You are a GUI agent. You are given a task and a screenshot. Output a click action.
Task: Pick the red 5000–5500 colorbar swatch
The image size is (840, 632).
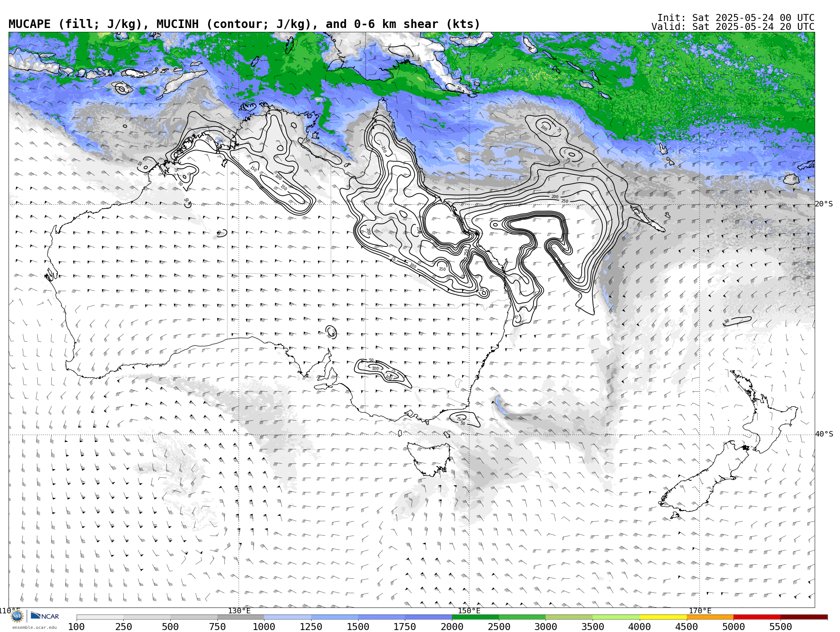pos(757,617)
